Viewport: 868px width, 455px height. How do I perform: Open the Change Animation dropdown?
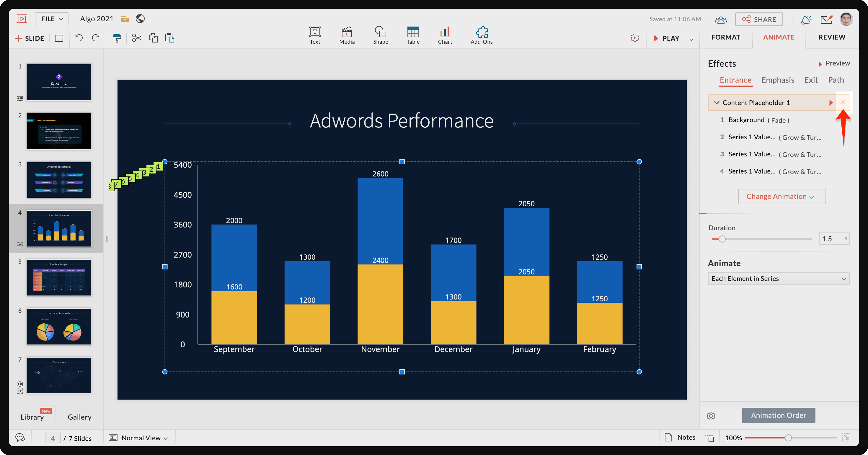pos(780,196)
